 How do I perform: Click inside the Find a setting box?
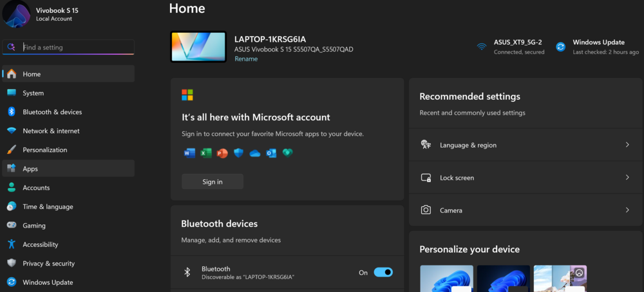68,47
